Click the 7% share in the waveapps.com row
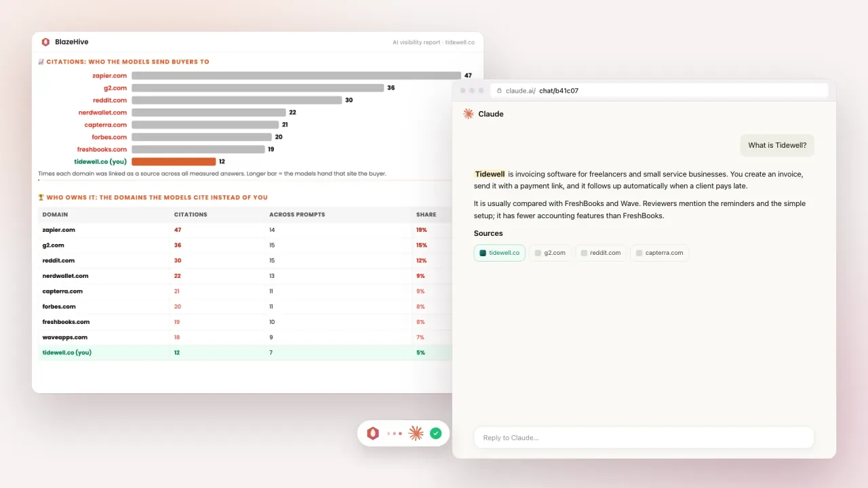 click(421, 337)
